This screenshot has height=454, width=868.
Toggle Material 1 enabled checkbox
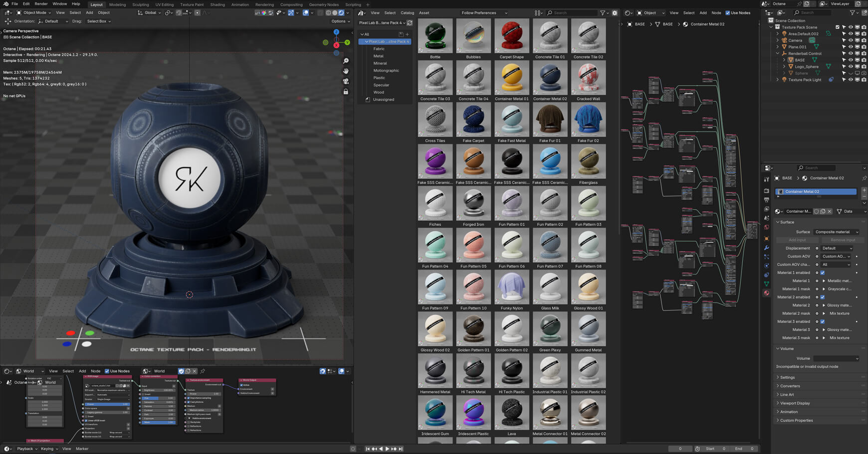pyautogui.click(x=823, y=273)
